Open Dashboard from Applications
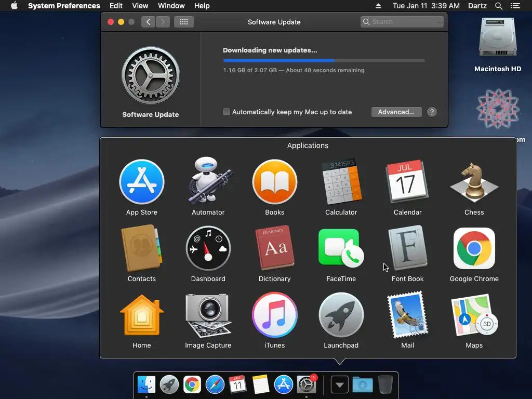Screen dimensions: 532x399 (x=208, y=249)
